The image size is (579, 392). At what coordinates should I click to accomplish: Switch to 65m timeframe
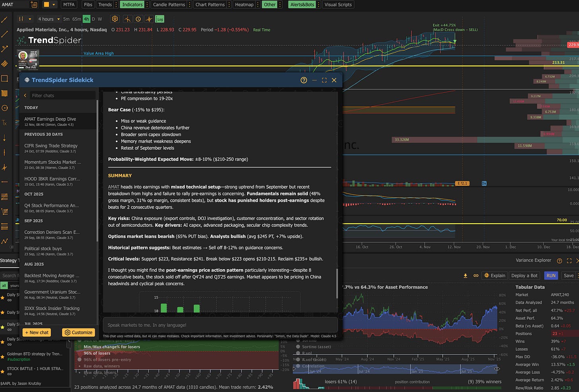coord(77,19)
